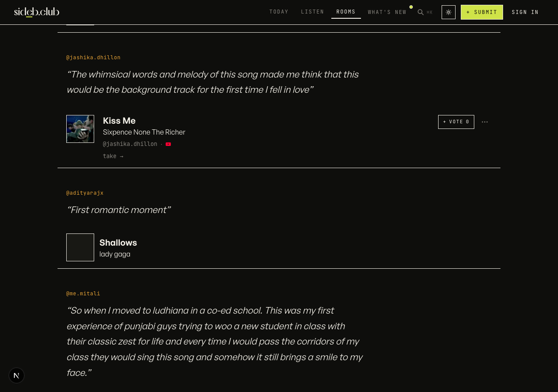The image size is (558, 392).
Task: Open the @me.mitali profile handle
Action: pyautogui.click(x=83, y=294)
